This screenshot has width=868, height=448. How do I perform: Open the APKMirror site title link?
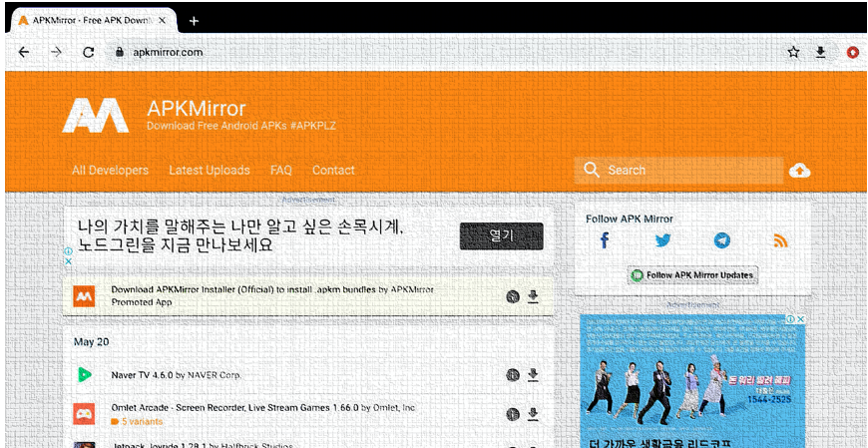(x=197, y=109)
